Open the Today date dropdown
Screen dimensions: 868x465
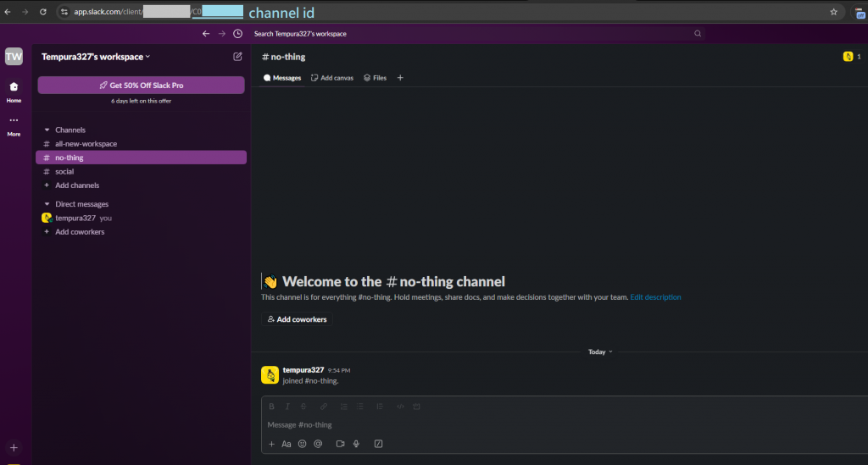click(x=600, y=352)
